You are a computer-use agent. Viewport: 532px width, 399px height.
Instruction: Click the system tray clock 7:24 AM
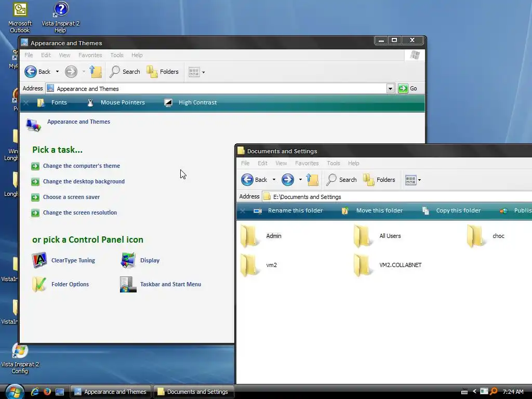513,392
